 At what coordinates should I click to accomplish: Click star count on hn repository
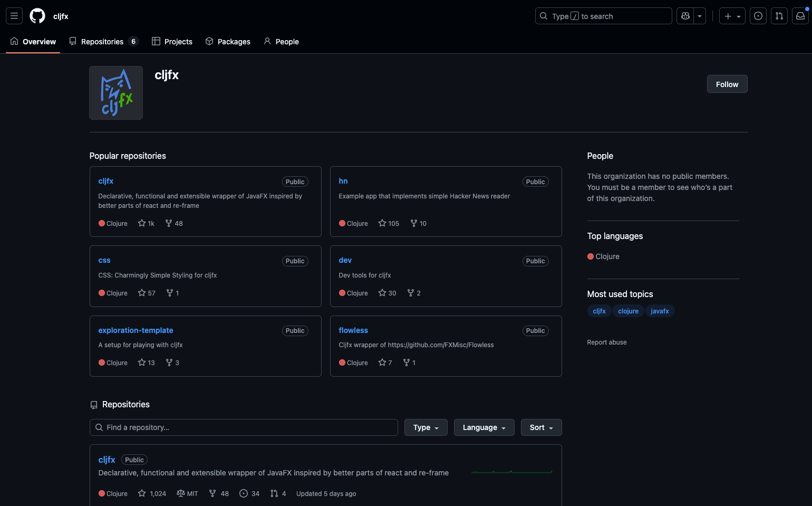pos(389,224)
